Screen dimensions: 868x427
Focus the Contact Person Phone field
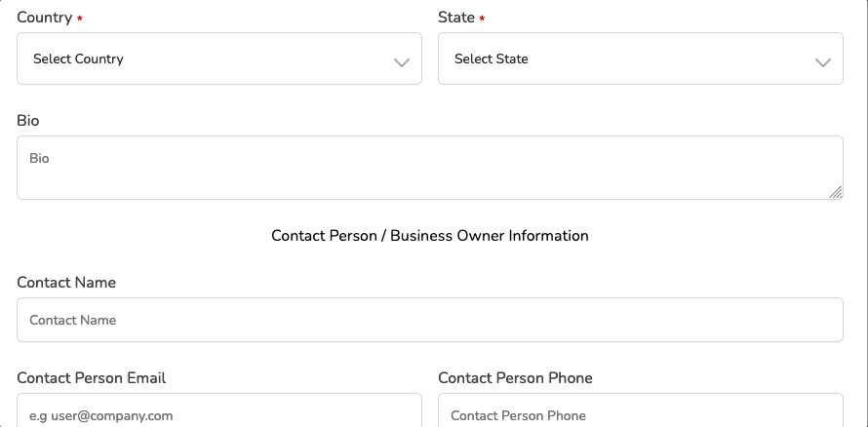pyautogui.click(x=640, y=413)
